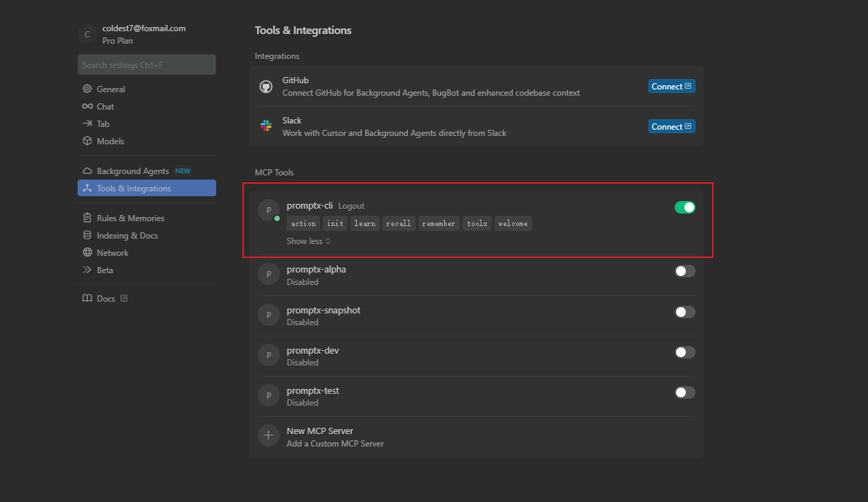Click the Chat infinity icon

pyautogui.click(x=87, y=106)
